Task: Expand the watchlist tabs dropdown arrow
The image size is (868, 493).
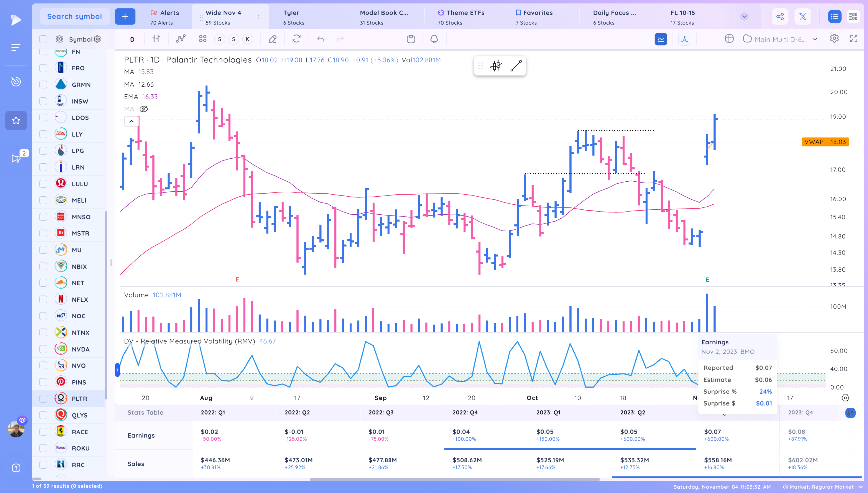Action: coord(744,16)
